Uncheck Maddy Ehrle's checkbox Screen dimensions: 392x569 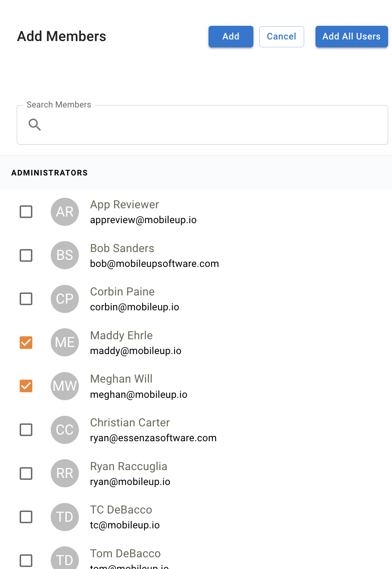(x=26, y=342)
